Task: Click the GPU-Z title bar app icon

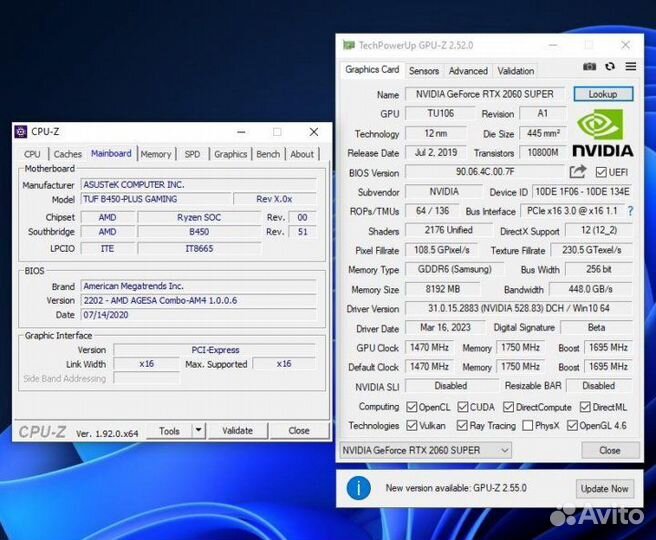Action: coord(349,45)
